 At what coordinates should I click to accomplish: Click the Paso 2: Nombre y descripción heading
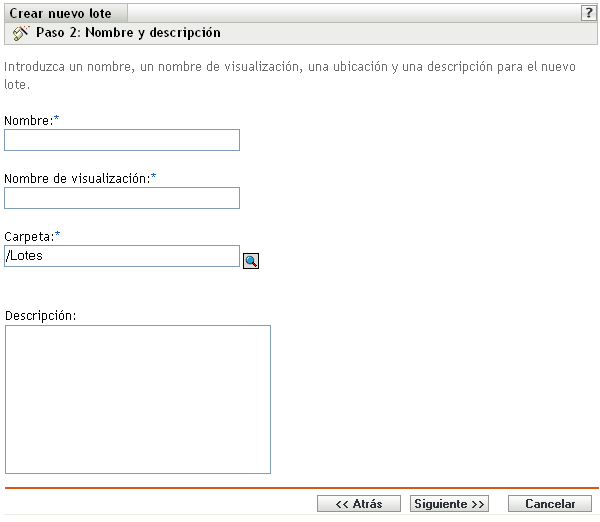tap(128, 33)
